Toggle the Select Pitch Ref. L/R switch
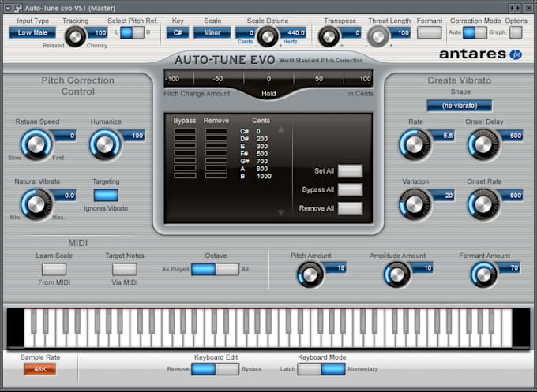The width and height of the screenshot is (537, 392). pos(132,33)
